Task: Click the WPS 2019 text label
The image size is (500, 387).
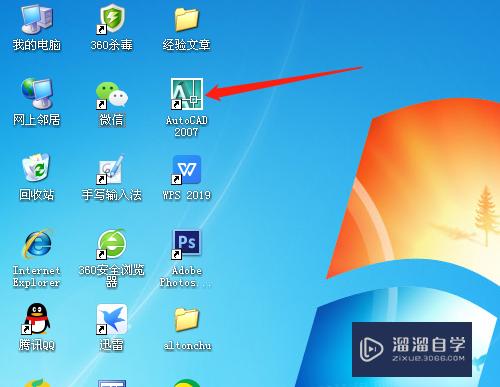Action: click(x=187, y=195)
